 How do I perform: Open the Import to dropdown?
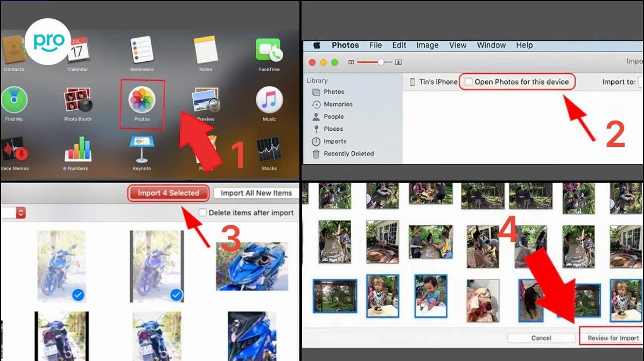[640, 82]
